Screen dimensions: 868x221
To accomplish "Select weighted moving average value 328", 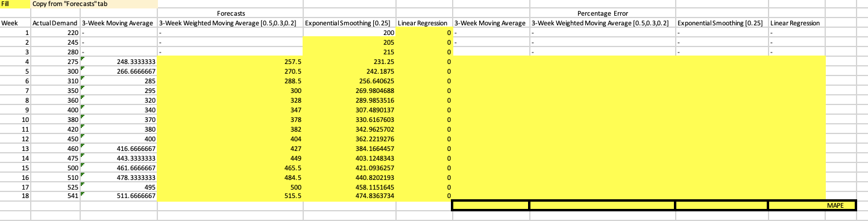I will tap(230, 100).
